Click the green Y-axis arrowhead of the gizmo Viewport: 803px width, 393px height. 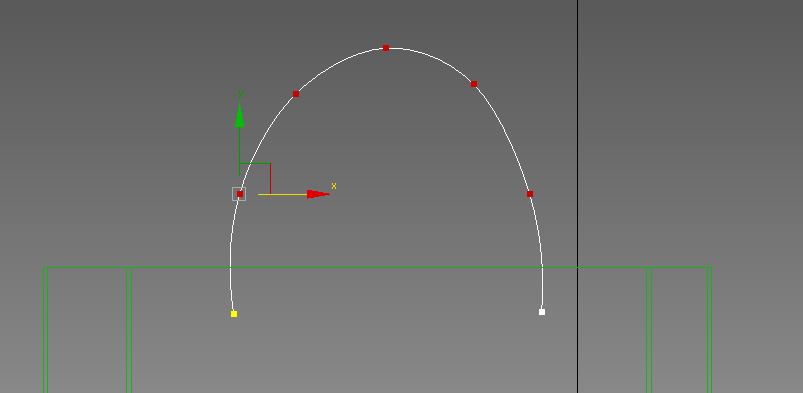coord(239,115)
